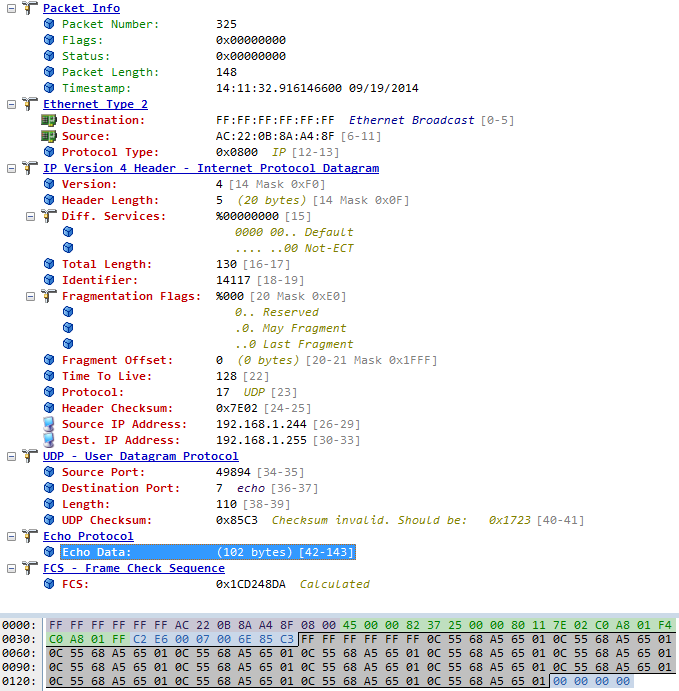Click cube icon beside Timestamp
The width and height of the screenshot is (679, 691).
click(49, 88)
